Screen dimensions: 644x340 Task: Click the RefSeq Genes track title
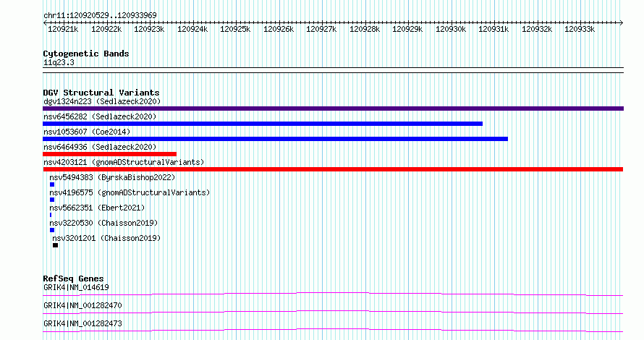[x=73, y=279]
